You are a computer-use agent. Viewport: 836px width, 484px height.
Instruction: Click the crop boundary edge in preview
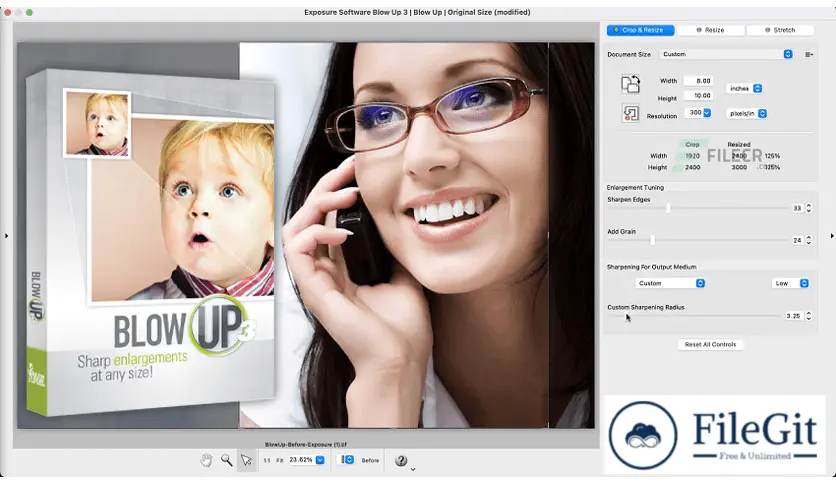549,235
